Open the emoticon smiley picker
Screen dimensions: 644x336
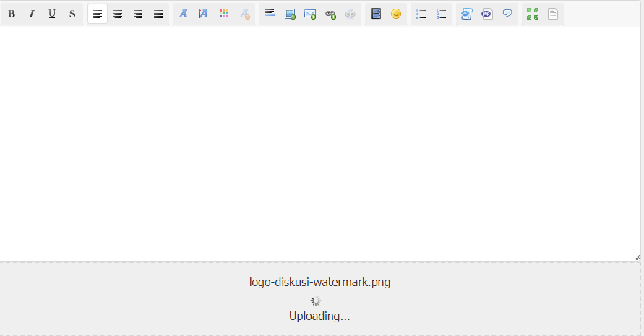pyautogui.click(x=396, y=14)
